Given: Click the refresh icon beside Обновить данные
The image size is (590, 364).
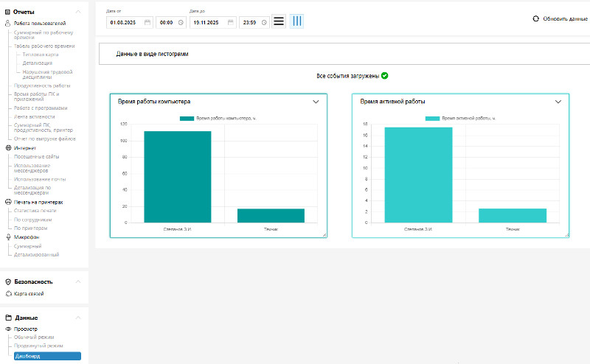Looking at the screenshot, I should (x=535, y=18).
